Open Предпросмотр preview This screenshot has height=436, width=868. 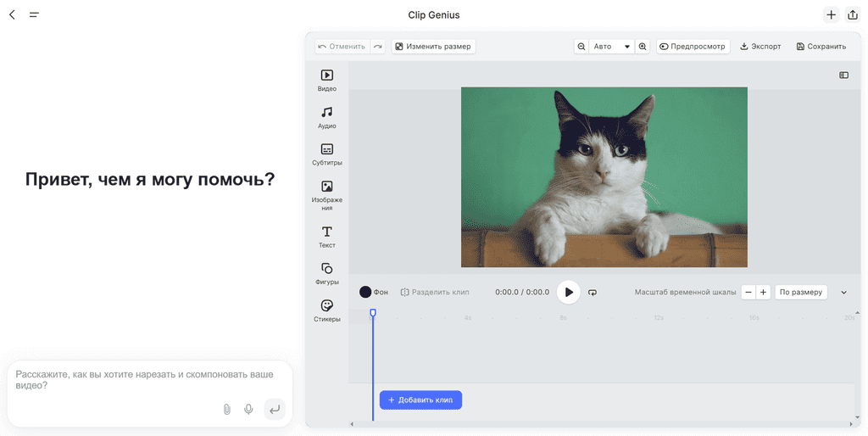coord(693,47)
